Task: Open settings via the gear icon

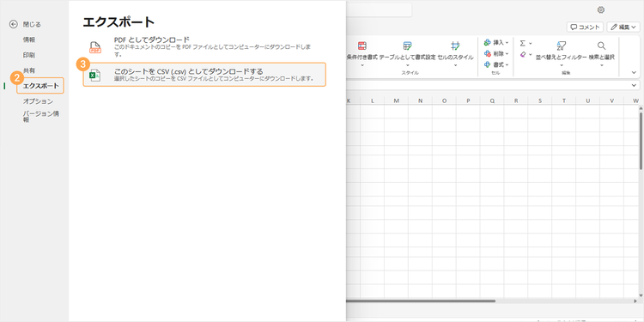Action: tap(601, 9)
